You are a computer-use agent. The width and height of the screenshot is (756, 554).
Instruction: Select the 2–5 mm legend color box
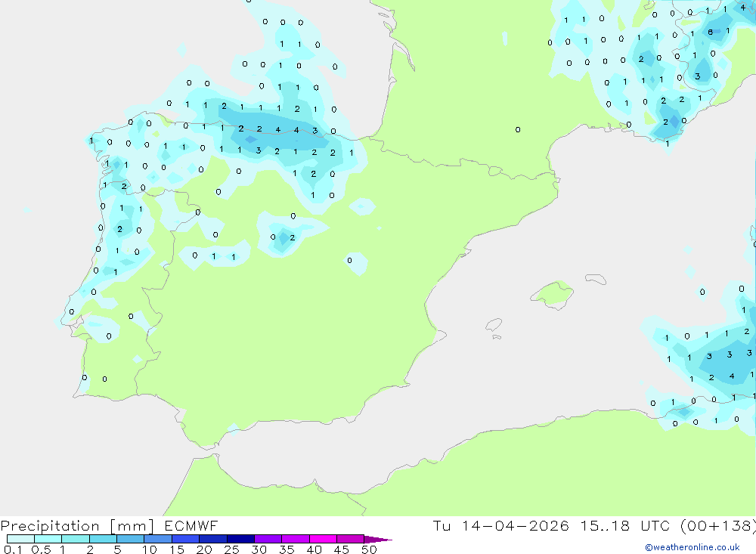click(103, 539)
